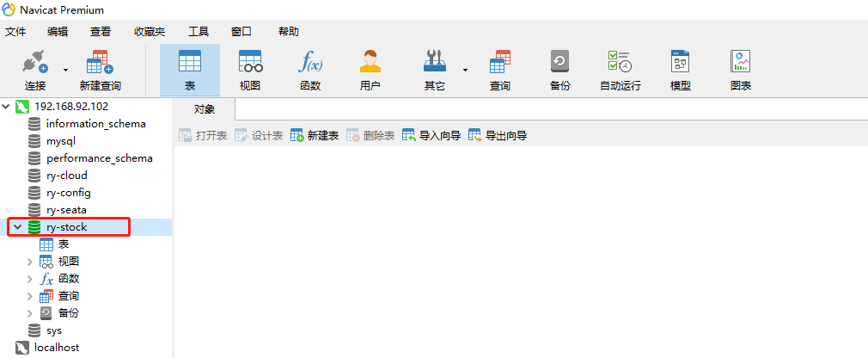
Task: Select 函数 node in tree
Action: point(69,279)
